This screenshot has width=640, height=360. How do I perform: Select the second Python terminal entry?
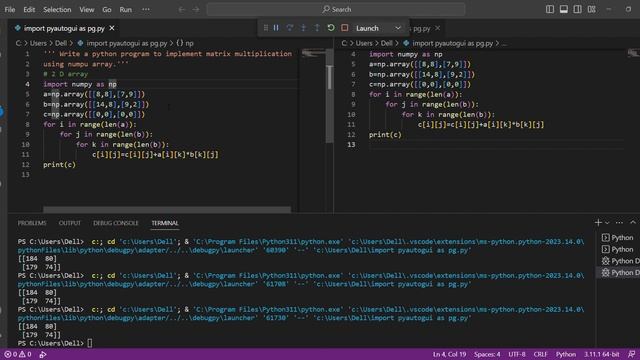click(618, 249)
